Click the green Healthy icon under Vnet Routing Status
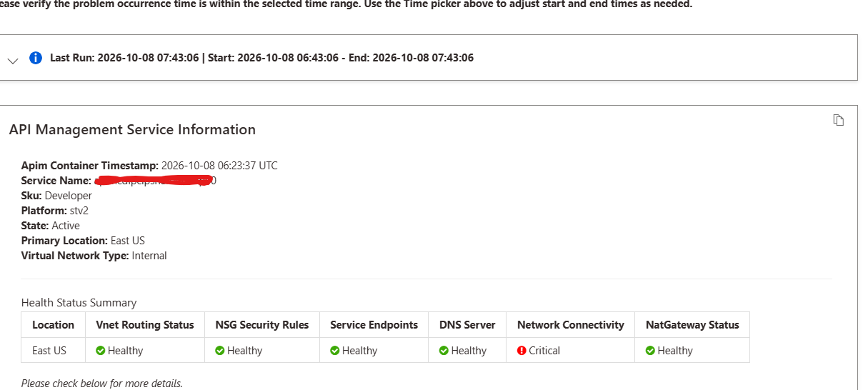The height and width of the screenshot is (390, 868). pyautogui.click(x=101, y=351)
